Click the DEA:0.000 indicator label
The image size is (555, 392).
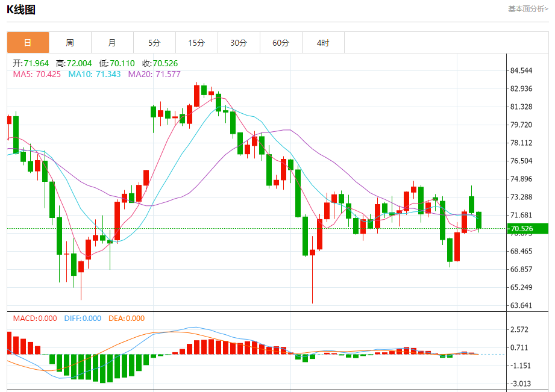coord(127,319)
